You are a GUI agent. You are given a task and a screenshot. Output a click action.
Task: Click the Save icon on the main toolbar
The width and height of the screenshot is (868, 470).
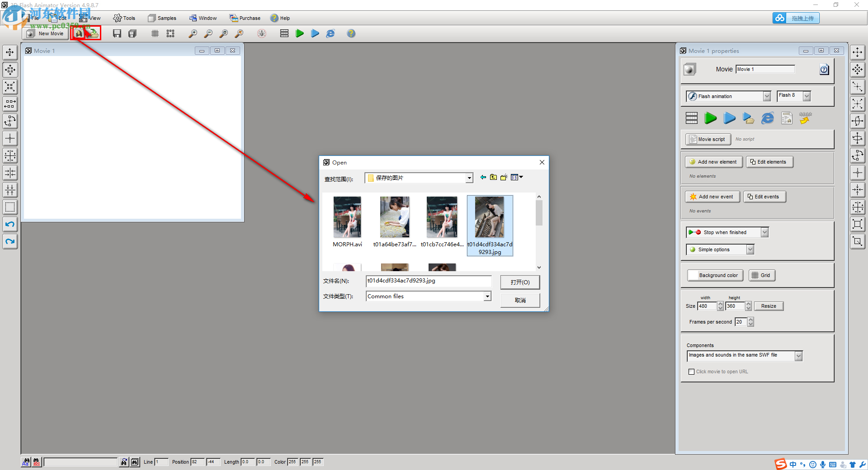pyautogui.click(x=117, y=33)
